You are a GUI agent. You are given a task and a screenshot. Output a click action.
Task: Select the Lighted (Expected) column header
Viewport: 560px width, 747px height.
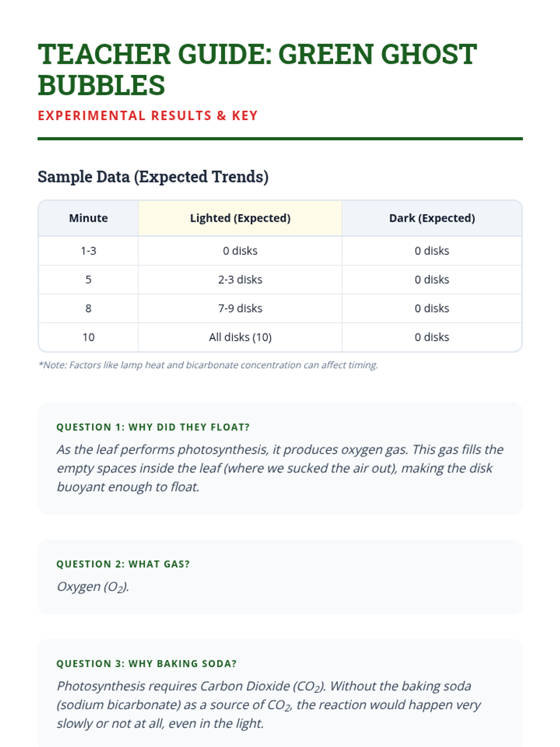point(240,218)
